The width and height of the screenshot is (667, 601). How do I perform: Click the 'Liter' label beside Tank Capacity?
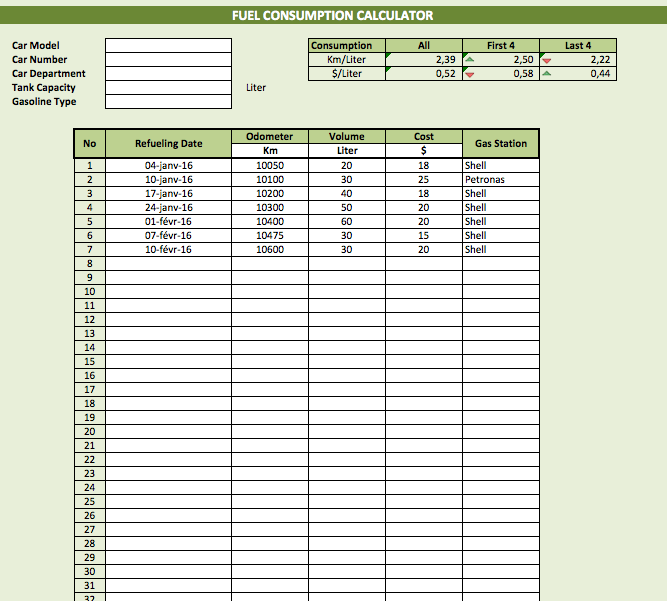click(256, 88)
